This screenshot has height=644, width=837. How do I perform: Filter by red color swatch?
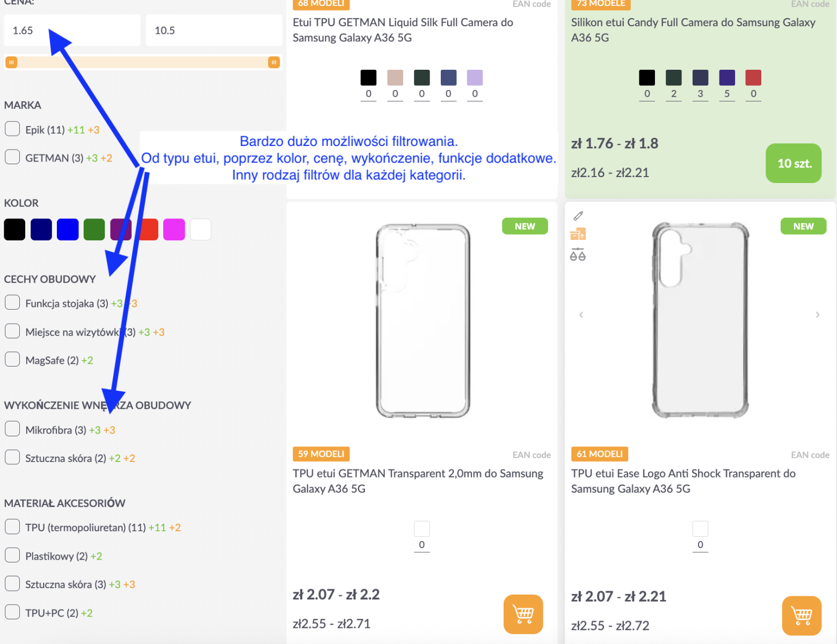click(x=148, y=230)
